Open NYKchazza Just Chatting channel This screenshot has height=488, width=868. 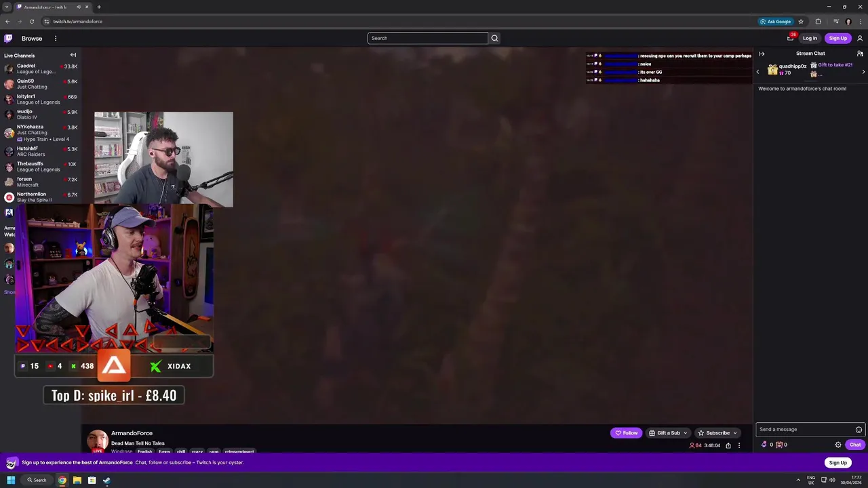41,133
